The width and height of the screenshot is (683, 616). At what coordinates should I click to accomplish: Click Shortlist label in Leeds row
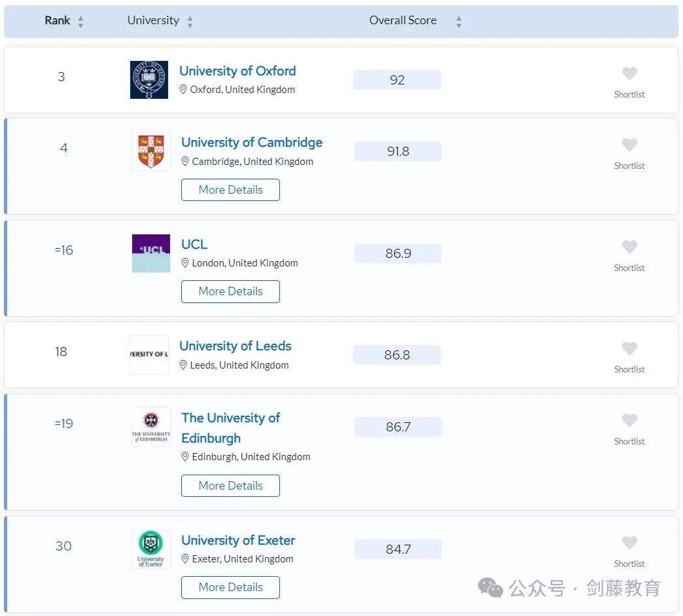click(629, 370)
